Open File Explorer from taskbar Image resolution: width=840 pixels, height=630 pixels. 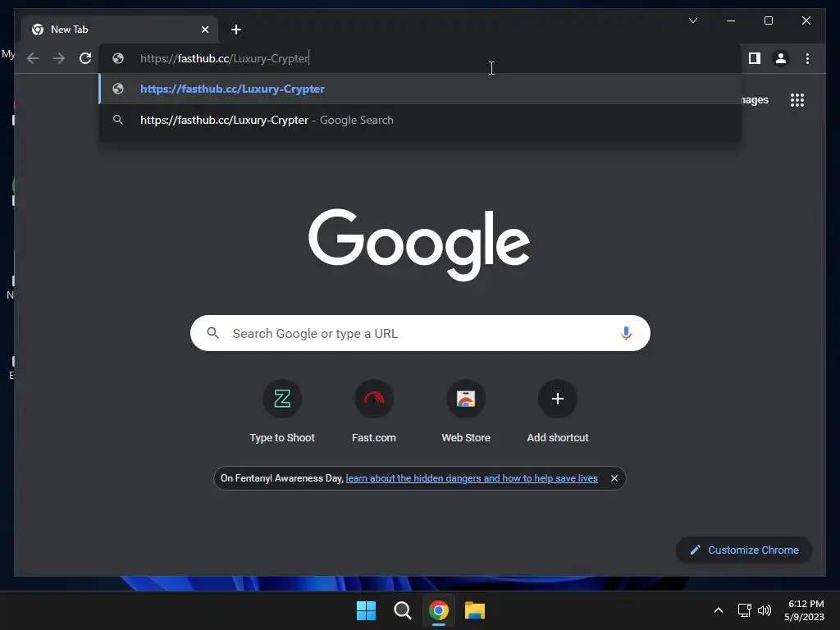475,610
